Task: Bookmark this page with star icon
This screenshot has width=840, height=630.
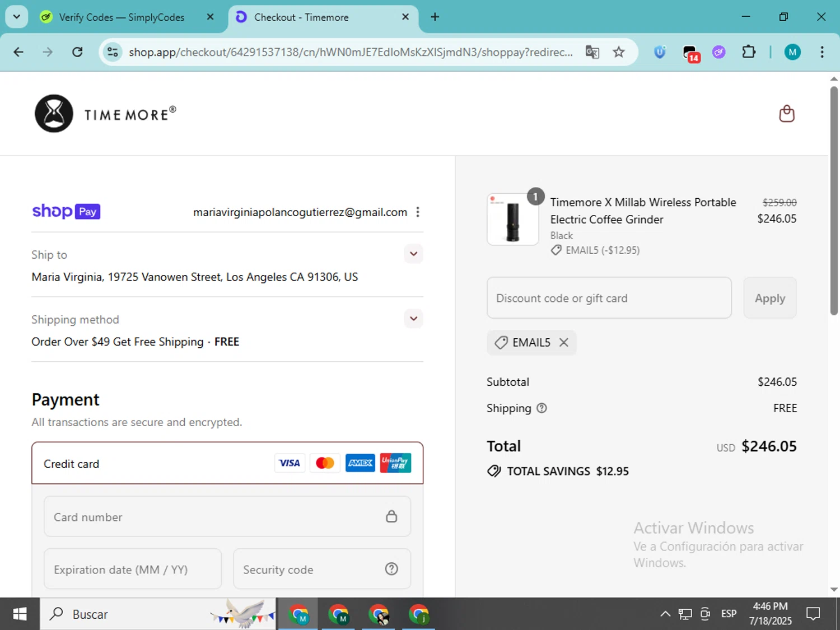Action: tap(619, 52)
